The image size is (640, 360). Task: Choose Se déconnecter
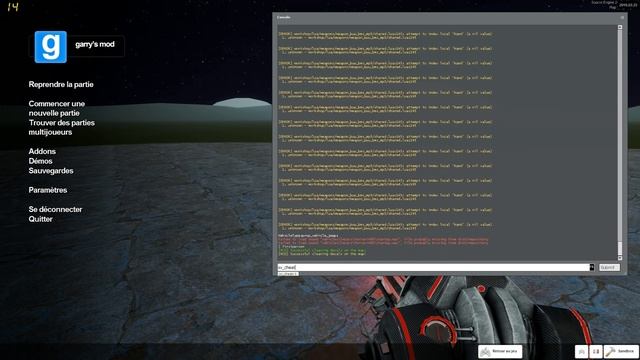click(x=55, y=209)
